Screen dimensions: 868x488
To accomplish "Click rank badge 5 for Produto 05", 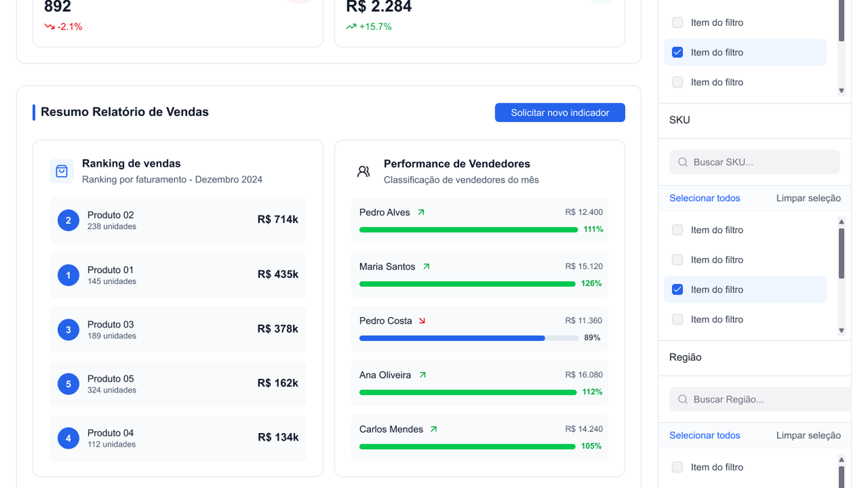I will 68,384.
